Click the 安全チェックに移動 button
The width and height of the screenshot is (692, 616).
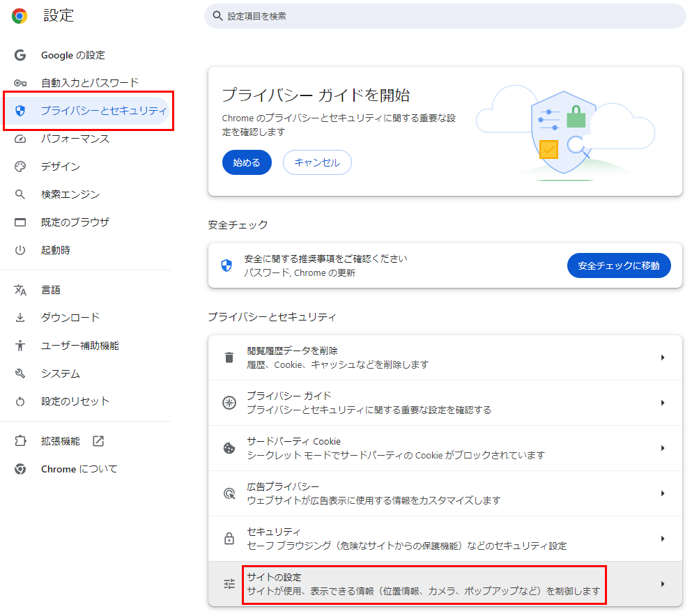(619, 265)
